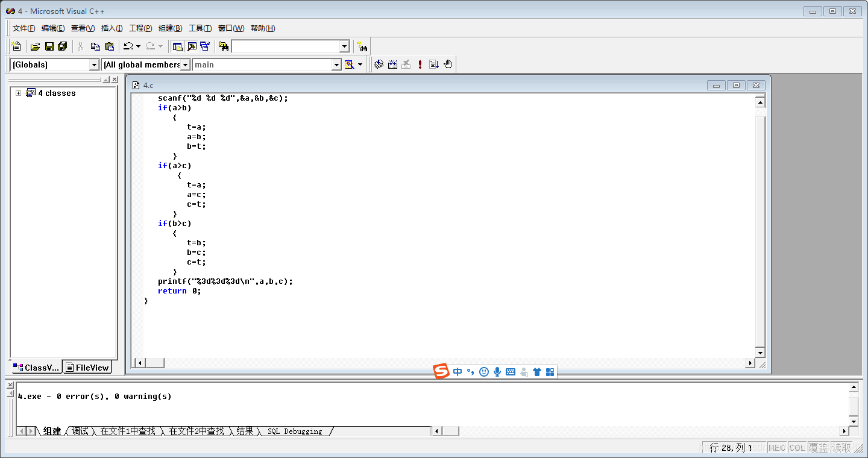Open the All global members filter dropdown
Screen dimensions: 868x458
(x=185, y=64)
